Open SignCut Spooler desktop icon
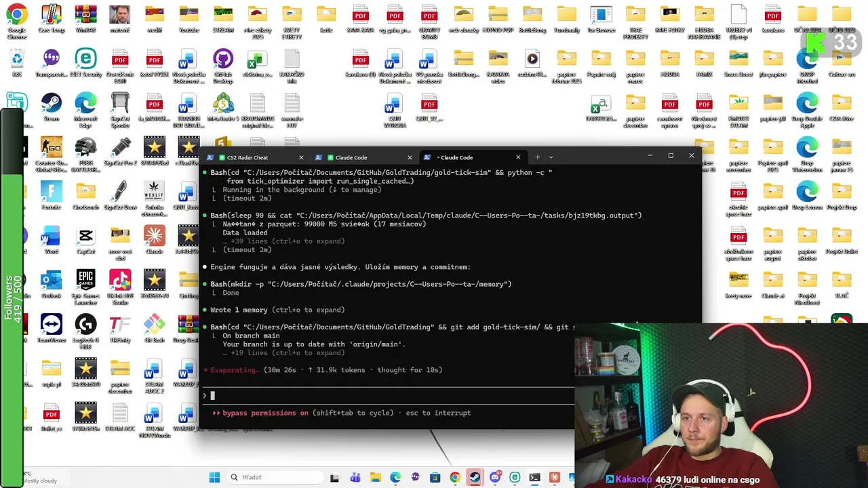Image resolution: width=868 pixels, height=488 pixels. [x=121, y=109]
